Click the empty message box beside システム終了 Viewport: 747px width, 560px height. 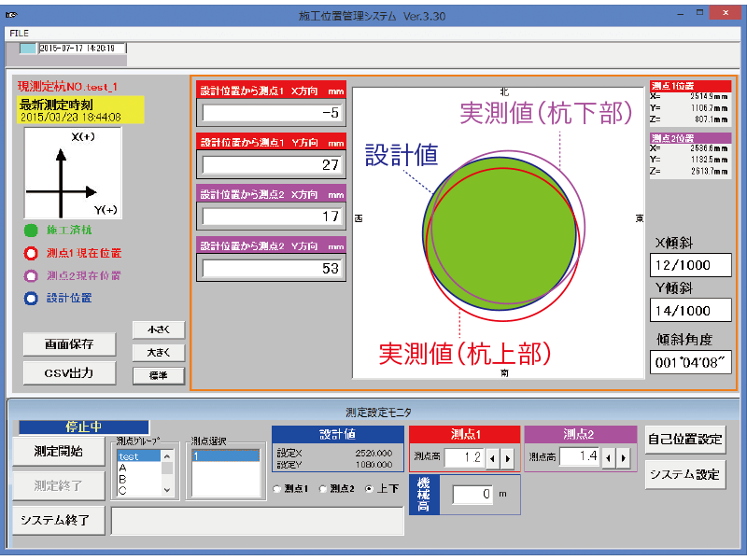pyautogui.click(x=258, y=521)
